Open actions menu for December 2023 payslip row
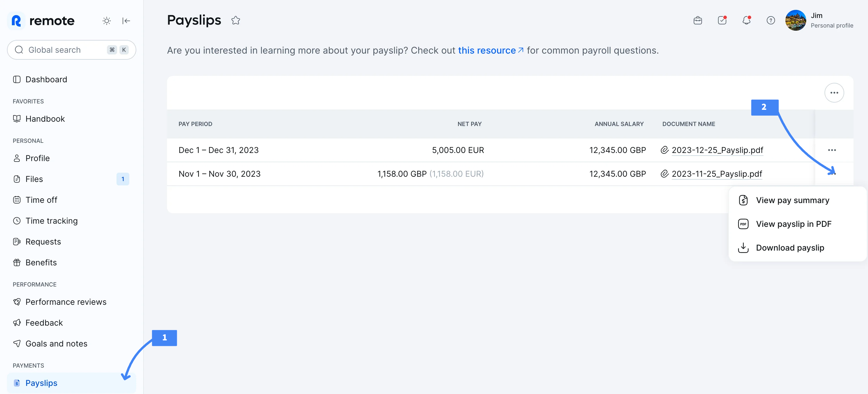This screenshot has height=394, width=868. pos(831,150)
